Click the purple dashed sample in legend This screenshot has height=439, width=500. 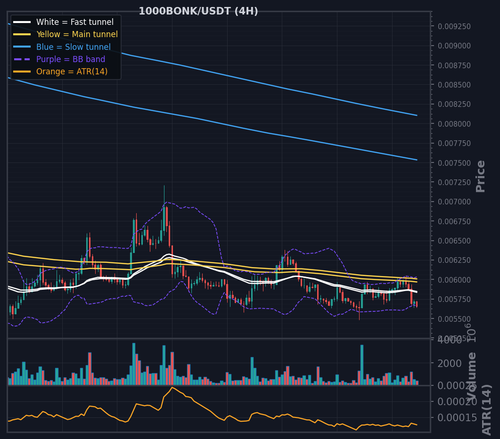pyautogui.click(x=22, y=59)
